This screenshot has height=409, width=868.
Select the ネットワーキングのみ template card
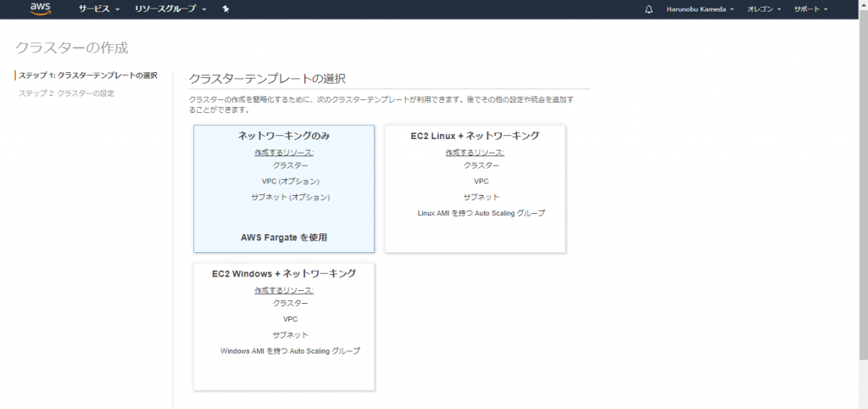tap(284, 188)
